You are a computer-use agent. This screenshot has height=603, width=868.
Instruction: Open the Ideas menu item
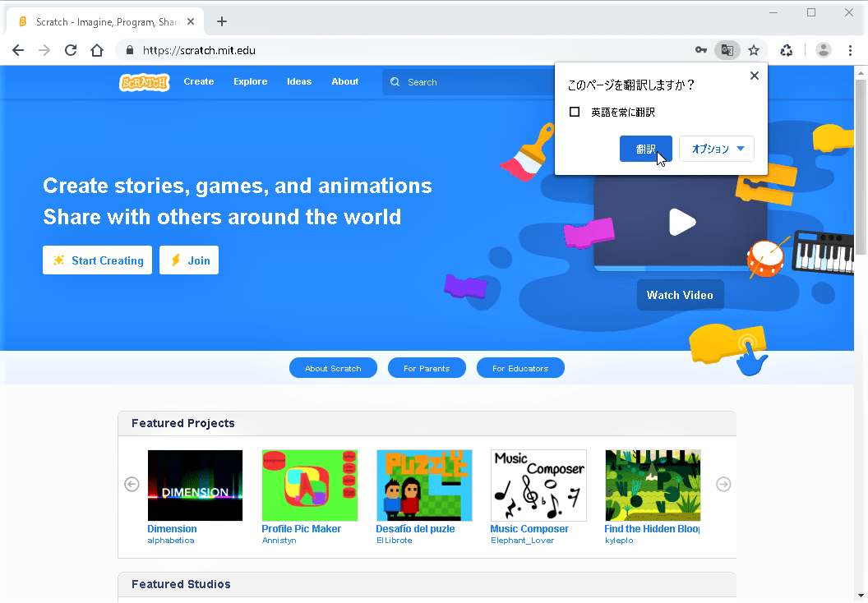point(299,81)
